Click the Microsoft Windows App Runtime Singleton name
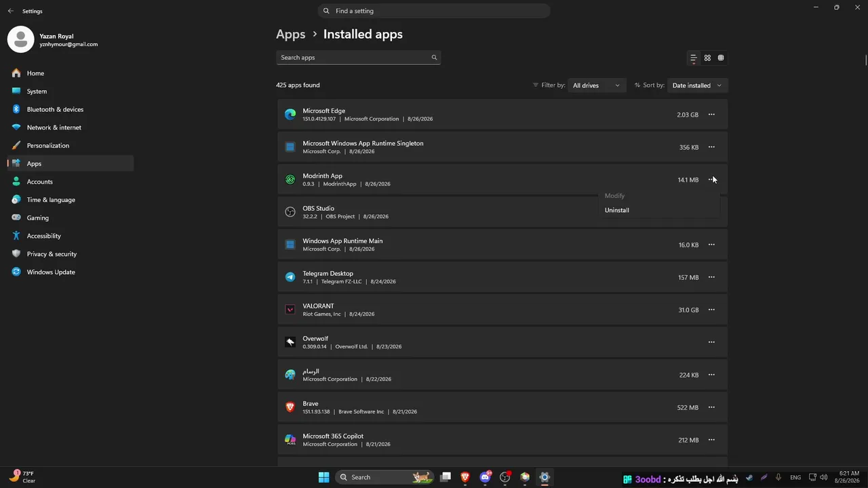The height and width of the screenshot is (488, 868). [363, 144]
